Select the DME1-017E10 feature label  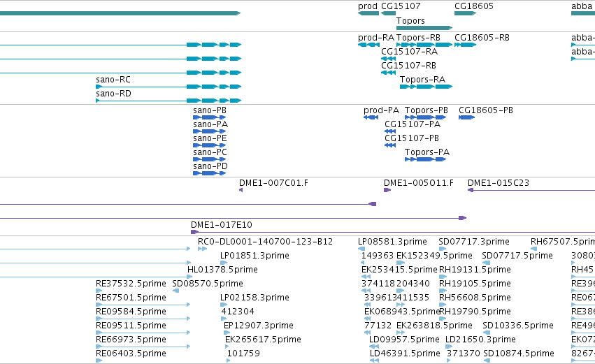coord(222,225)
